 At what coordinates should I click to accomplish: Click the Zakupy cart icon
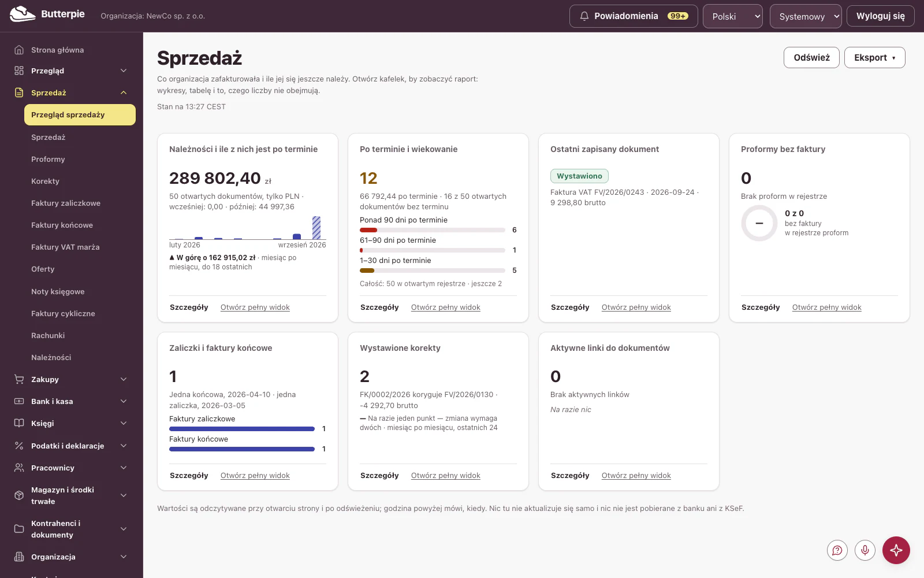pyautogui.click(x=19, y=379)
